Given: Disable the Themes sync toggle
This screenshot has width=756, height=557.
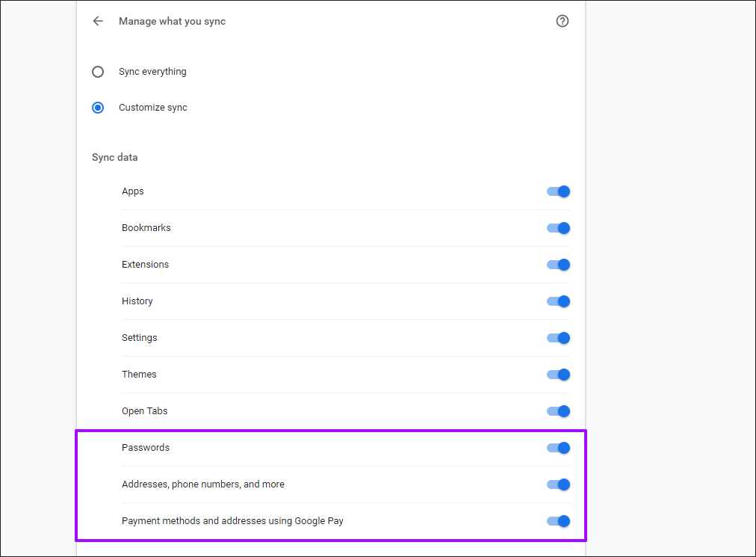Looking at the screenshot, I should [558, 375].
